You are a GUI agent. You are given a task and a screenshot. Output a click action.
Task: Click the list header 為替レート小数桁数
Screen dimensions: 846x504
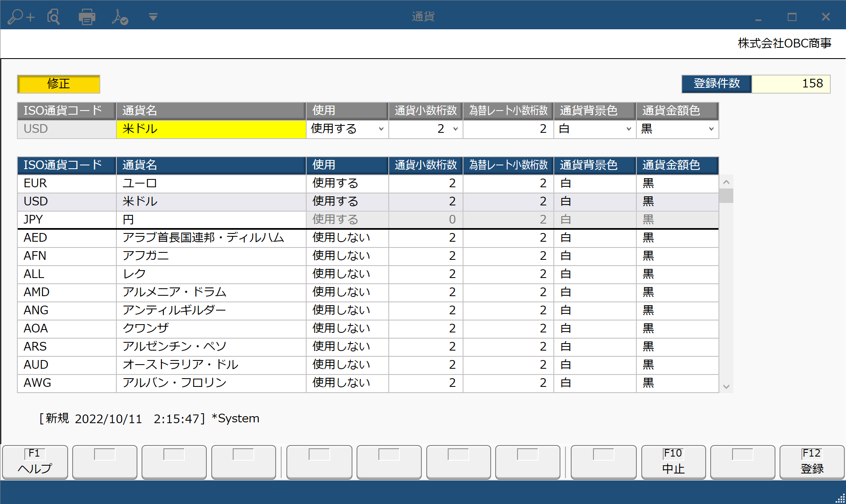pyautogui.click(x=508, y=165)
